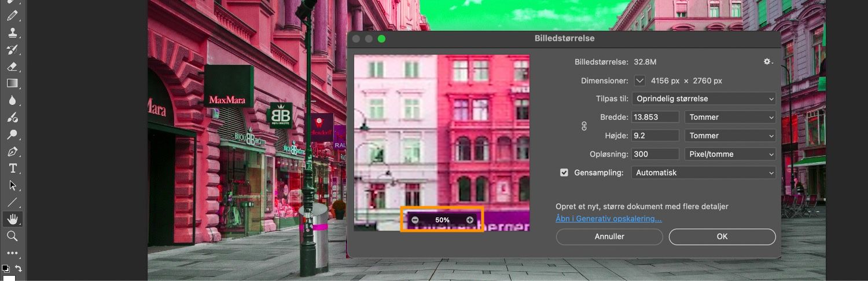
Task: Select the Zoom magnifier tool
Action: [x=12, y=236]
